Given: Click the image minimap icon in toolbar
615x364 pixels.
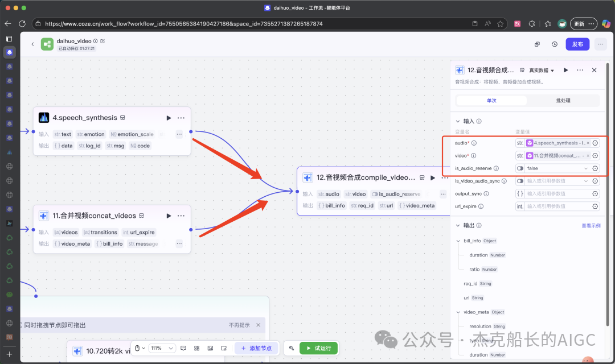Looking at the screenshot, I should [x=210, y=348].
